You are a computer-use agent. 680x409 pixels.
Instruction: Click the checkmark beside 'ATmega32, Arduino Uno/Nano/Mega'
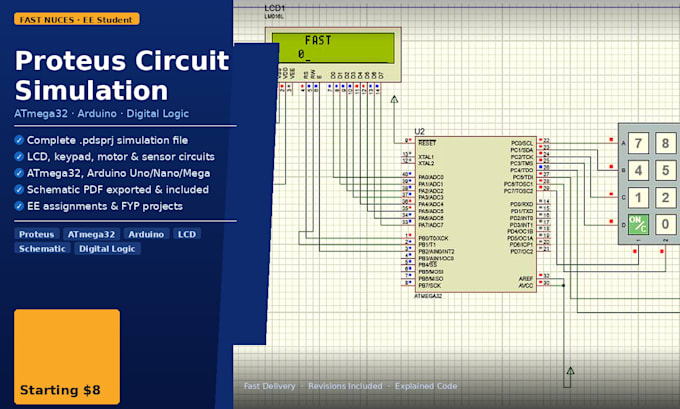(x=19, y=173)
